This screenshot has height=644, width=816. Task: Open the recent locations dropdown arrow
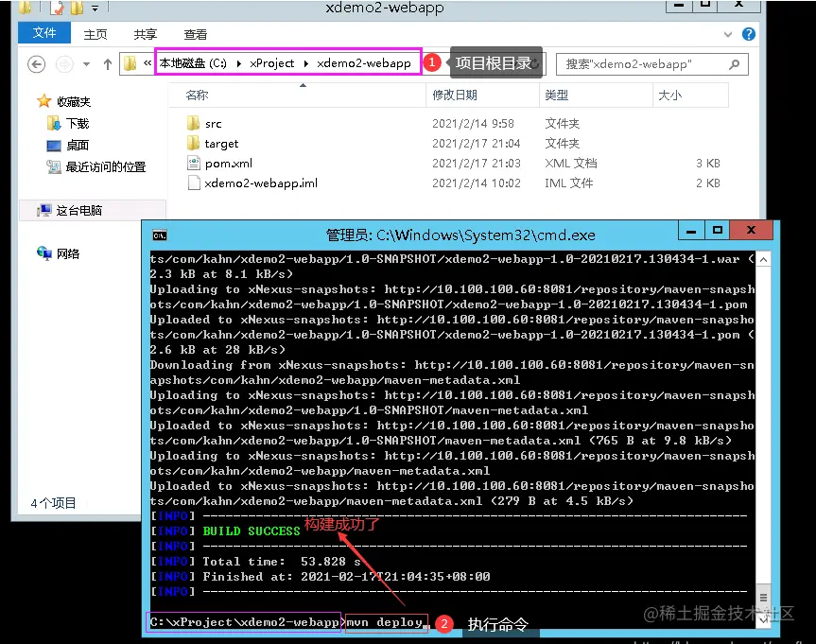click(86, 64)
